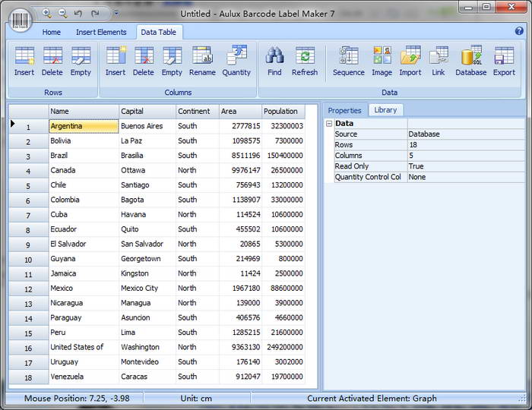
Task: Click the zoom in magnifier icon
Action: [x=47, y=14]
